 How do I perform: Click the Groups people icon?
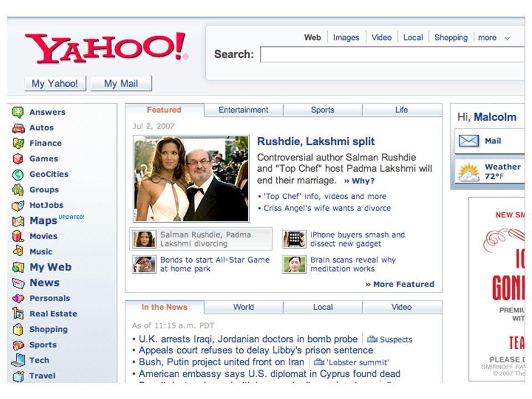[x=18, y=190]
